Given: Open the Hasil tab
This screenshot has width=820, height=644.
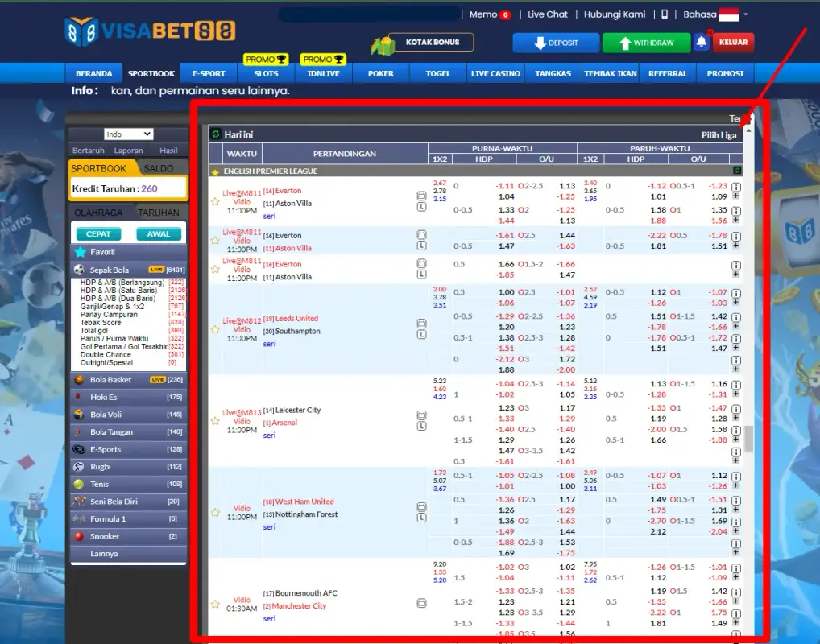Looking at the screenshot, I should [x=168, y=150].
